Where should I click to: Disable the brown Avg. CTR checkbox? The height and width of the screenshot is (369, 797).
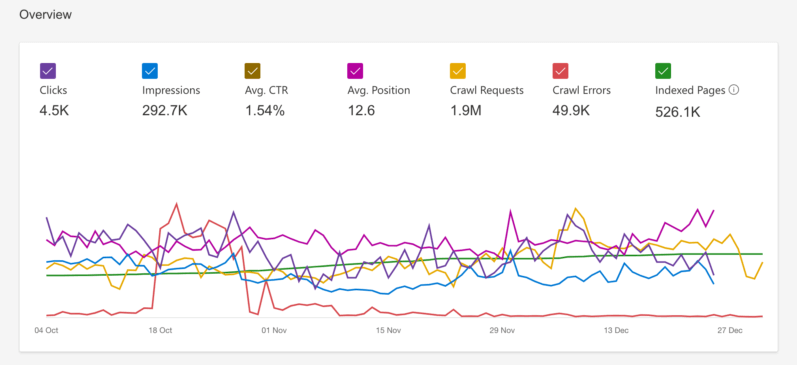coord(253,71)
